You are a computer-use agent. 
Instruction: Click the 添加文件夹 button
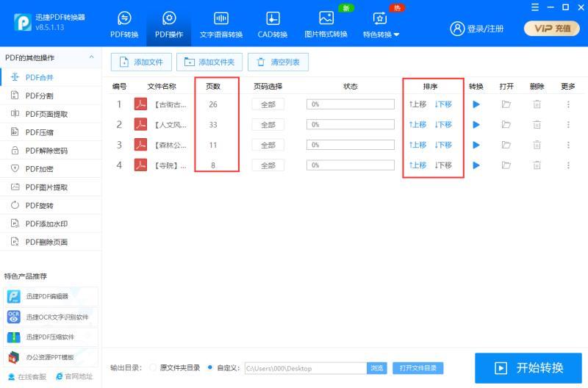(209, 62)
